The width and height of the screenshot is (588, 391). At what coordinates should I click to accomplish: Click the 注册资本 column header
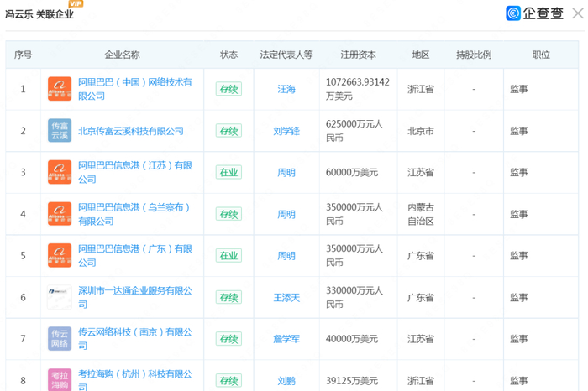pyautogui.click(x=358, y=55)
